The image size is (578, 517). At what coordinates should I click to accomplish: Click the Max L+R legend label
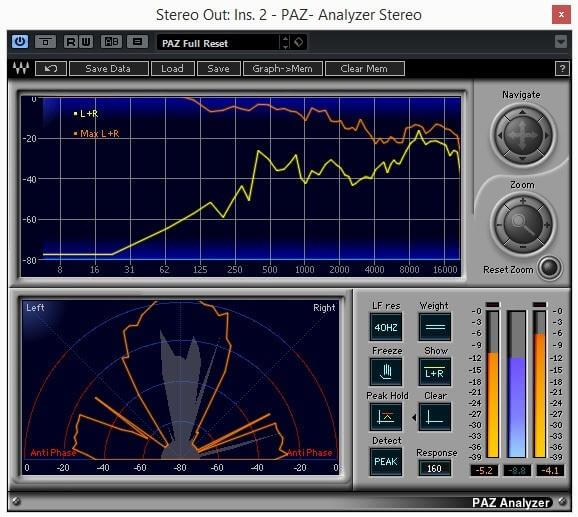(x=100, y=133)
